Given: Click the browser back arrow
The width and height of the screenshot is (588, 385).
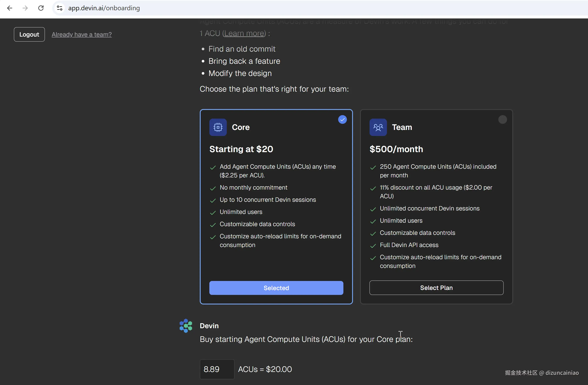Looking at the screenshot, I should click(10, 8).
